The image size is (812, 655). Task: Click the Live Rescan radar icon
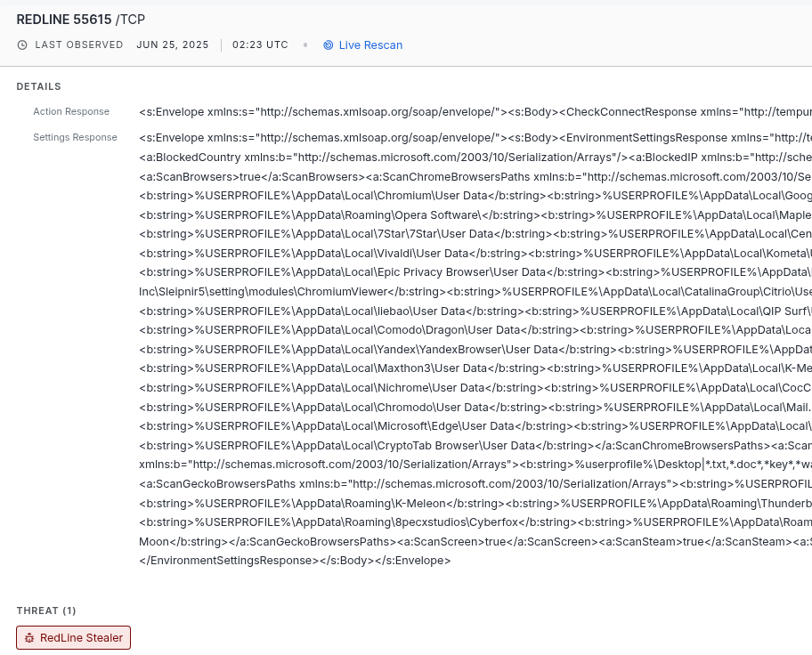[x=328, y=45]
